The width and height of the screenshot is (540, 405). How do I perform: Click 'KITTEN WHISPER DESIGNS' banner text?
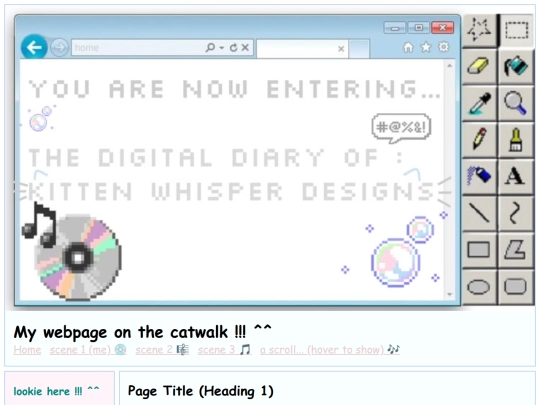click(x=231, y=191)
